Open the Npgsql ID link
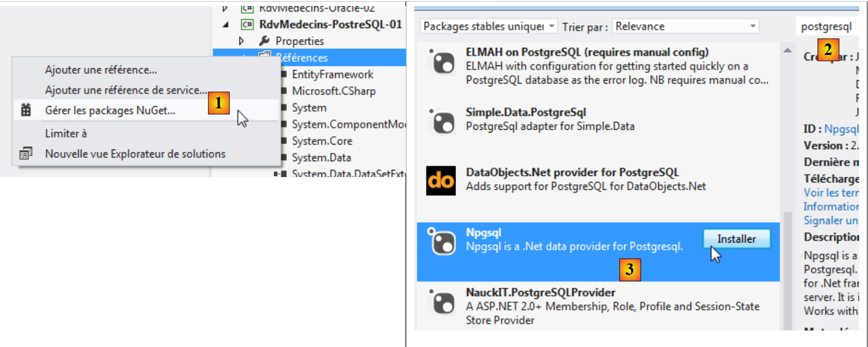 (x=841, y=129)
